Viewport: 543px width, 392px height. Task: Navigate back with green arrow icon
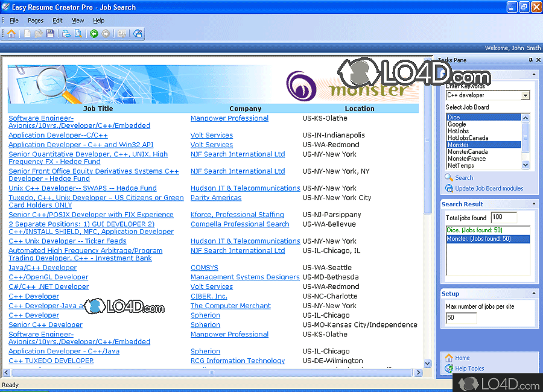94,34
